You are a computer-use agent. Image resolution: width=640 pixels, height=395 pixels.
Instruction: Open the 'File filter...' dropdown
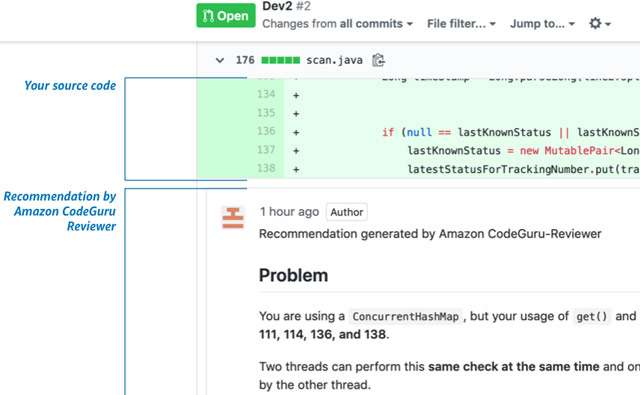click(461, 24)
